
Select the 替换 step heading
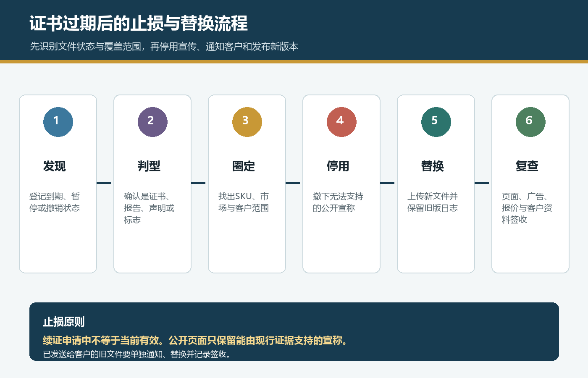point(433,166)
